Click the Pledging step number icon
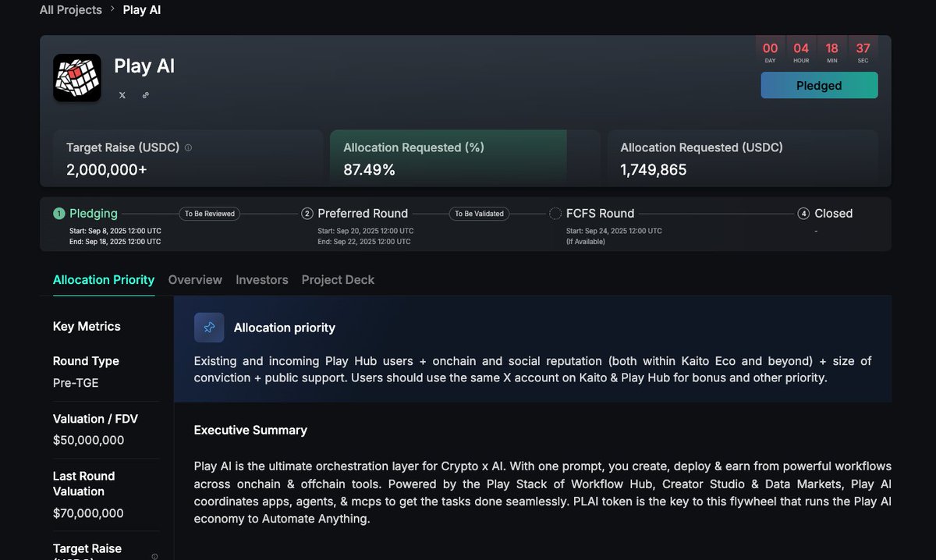 pos(58,214)
